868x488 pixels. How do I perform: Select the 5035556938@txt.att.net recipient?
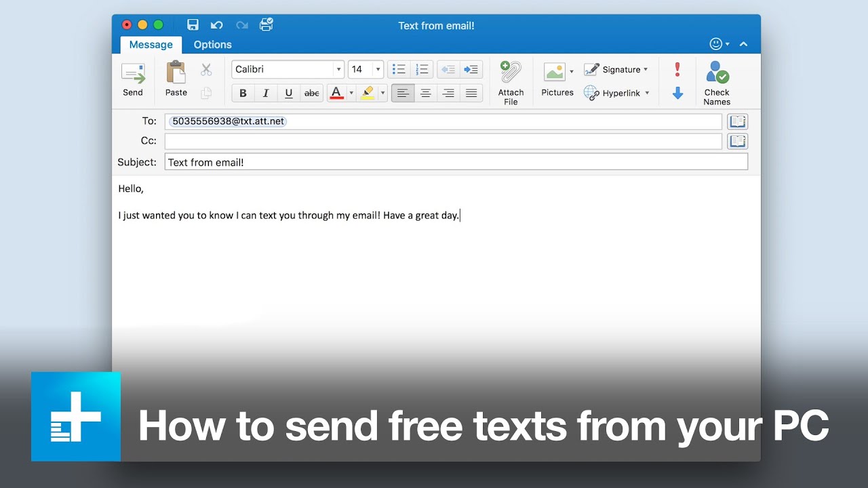[229, 121]
